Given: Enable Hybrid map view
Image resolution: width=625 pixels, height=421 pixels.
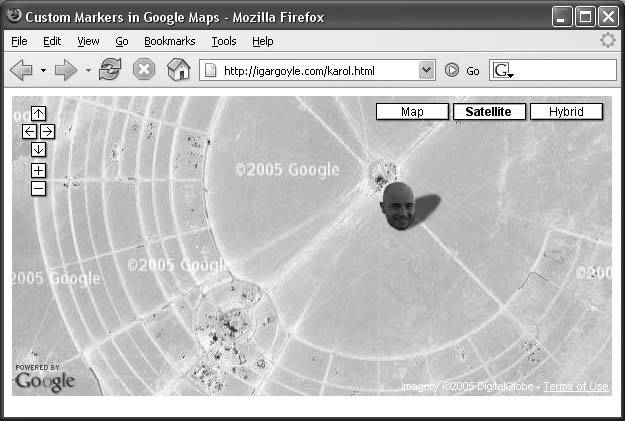Looking at the screenshot, I should click(x=566, y=112).
